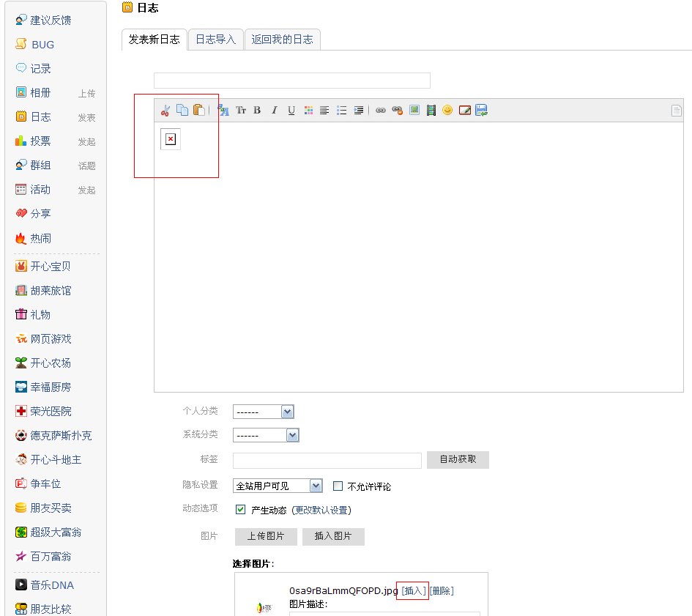Click the page source icon at toolbar right
Viewport: 692px width, 616px height.
click(676, 111)
